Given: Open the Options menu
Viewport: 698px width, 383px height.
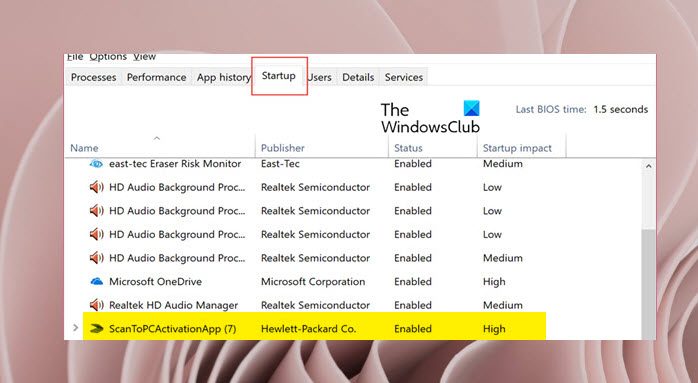Looking at the screenshot, I should (108, 57).
